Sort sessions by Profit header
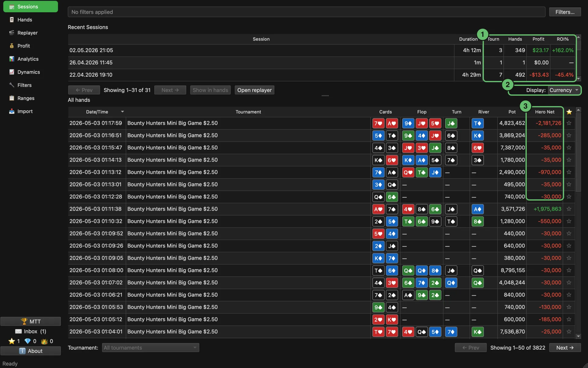588x368 pixels. pyautogui.click(x=538, y=39)
